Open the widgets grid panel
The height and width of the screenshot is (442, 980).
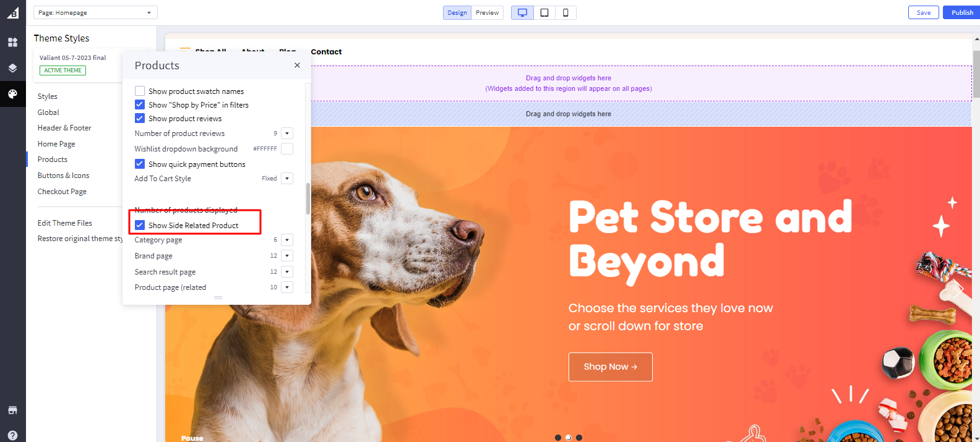coord(12,42)
